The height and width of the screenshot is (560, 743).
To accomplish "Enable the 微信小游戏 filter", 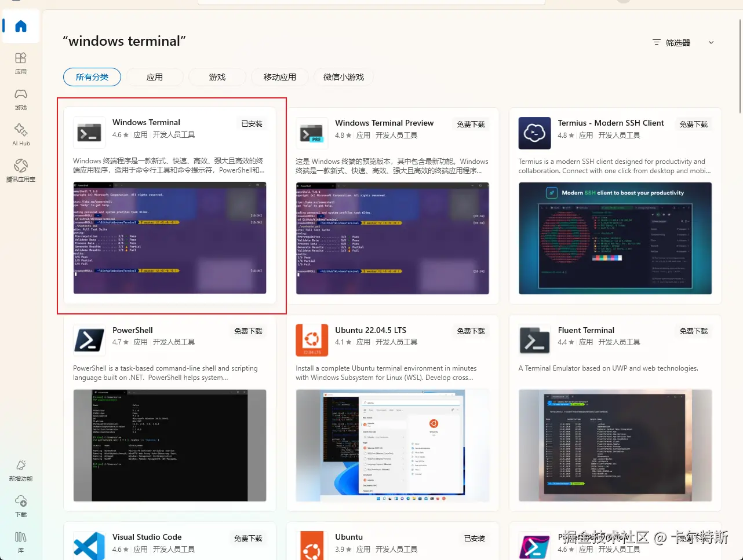I will pos(343,76).
